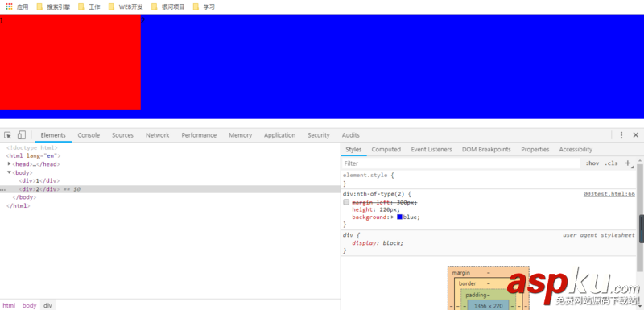
Task: Focus the styles Filter input field
Action: point(460,163)
